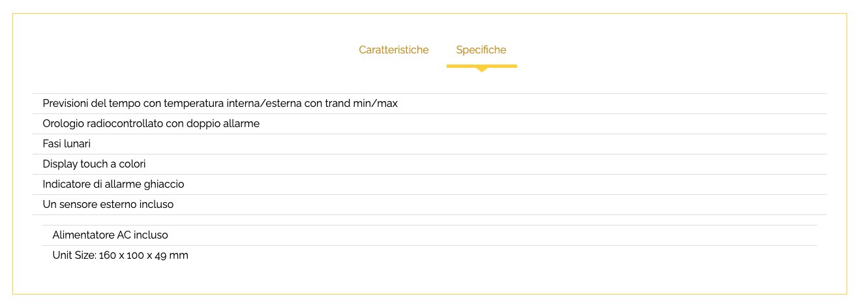Select the "Orologio radiocontrollato" row text
This screenshot has height=307, width=868.
point(151,124)
